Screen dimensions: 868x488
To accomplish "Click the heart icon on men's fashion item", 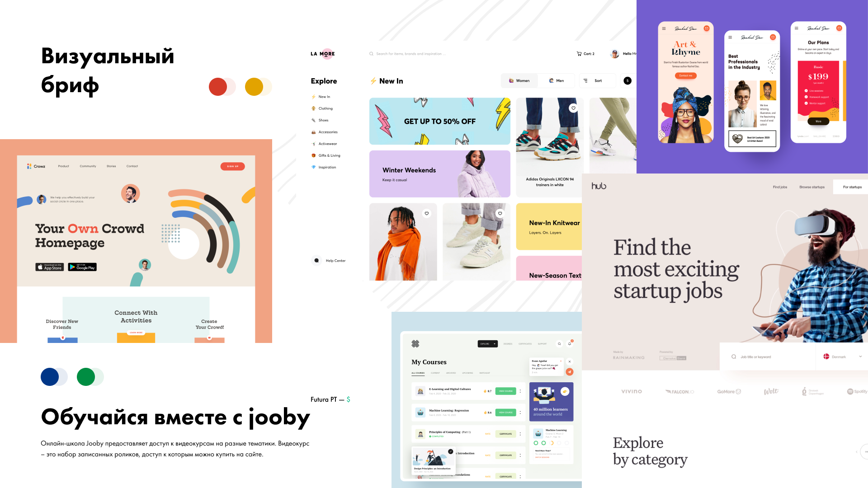I will pyautogui.click(x=427, y=213).
